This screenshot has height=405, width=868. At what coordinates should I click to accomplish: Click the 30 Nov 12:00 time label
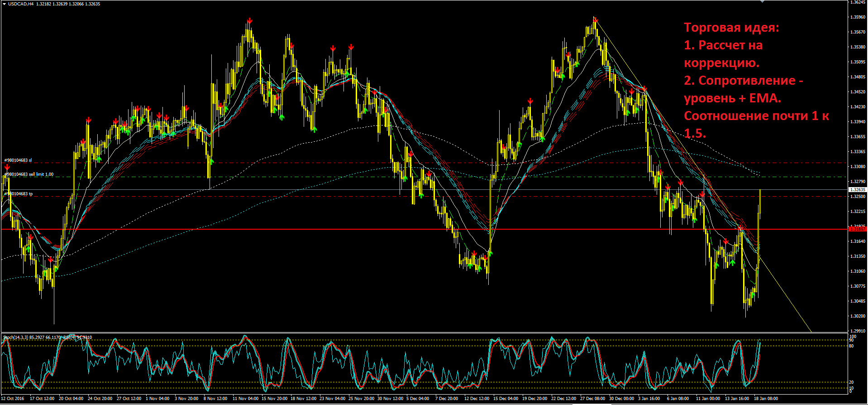click(390, 399)
